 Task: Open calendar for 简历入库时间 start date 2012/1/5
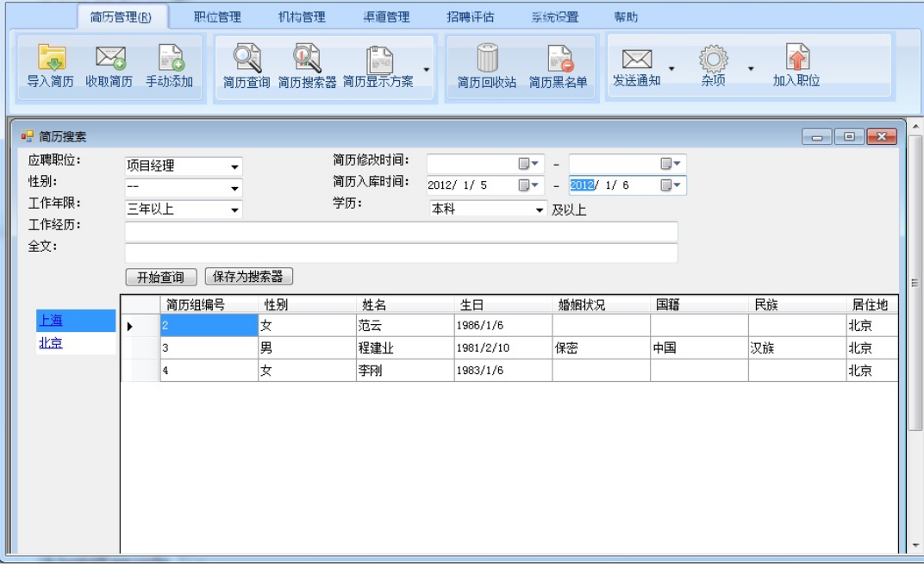(528, 185)
